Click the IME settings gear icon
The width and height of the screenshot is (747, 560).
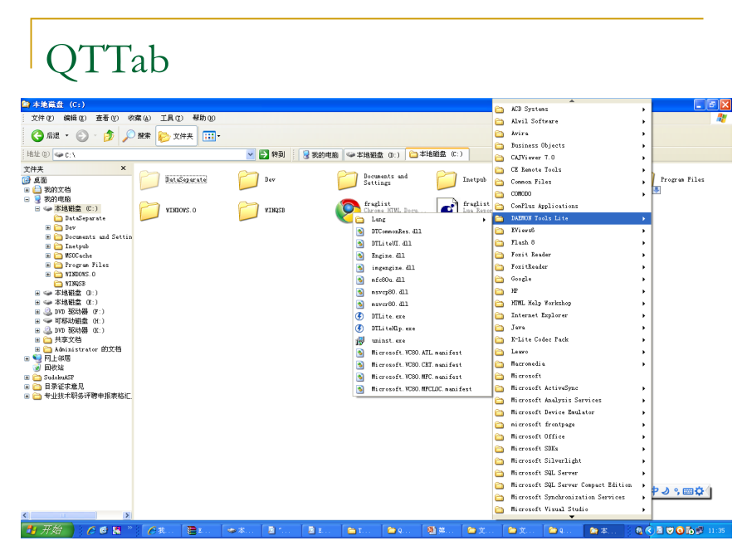click(x=699, y=491)
